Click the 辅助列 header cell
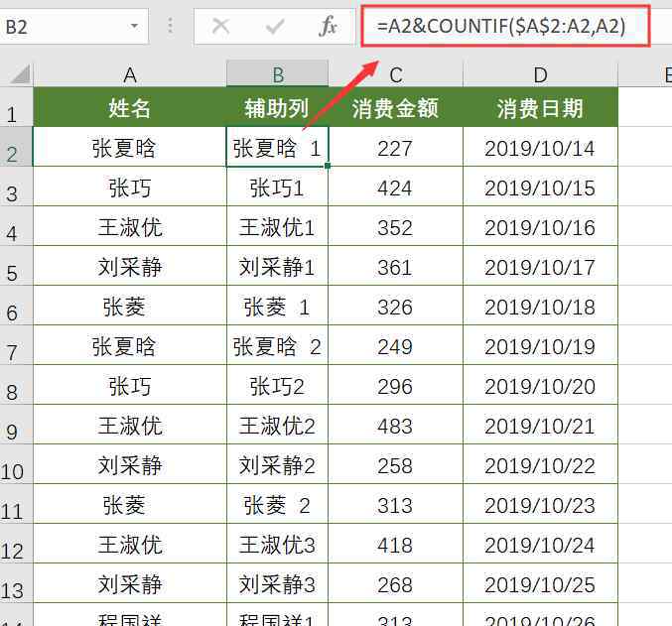 click(277, 107)
